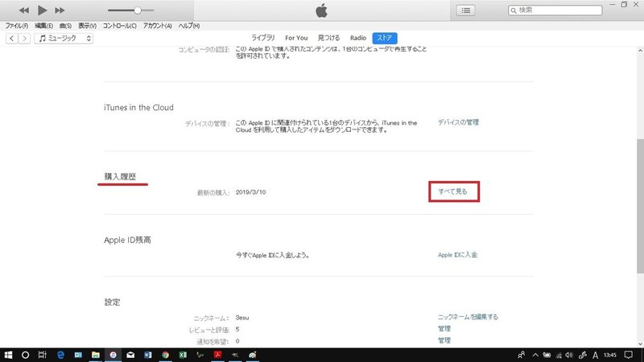Viewport: 644px width, 362px height.
Task: Start playback with the play button
Action: coord(42,10)
